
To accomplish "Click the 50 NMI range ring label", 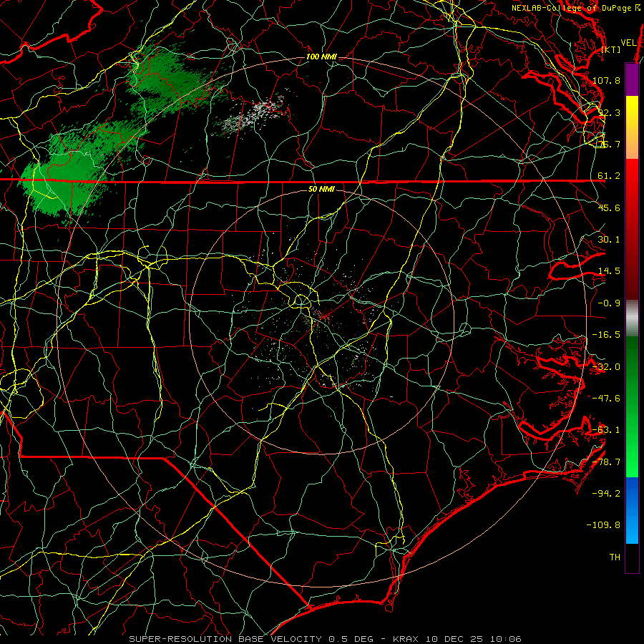I will tap(321, 190).
